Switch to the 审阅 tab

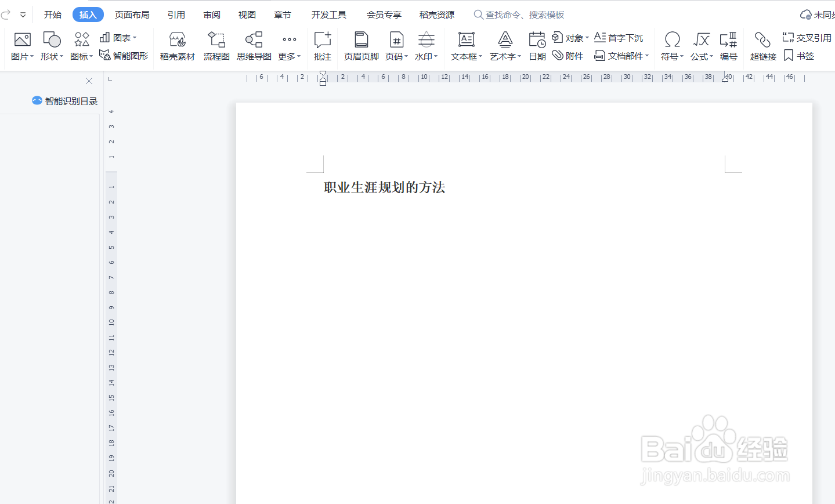212,14
